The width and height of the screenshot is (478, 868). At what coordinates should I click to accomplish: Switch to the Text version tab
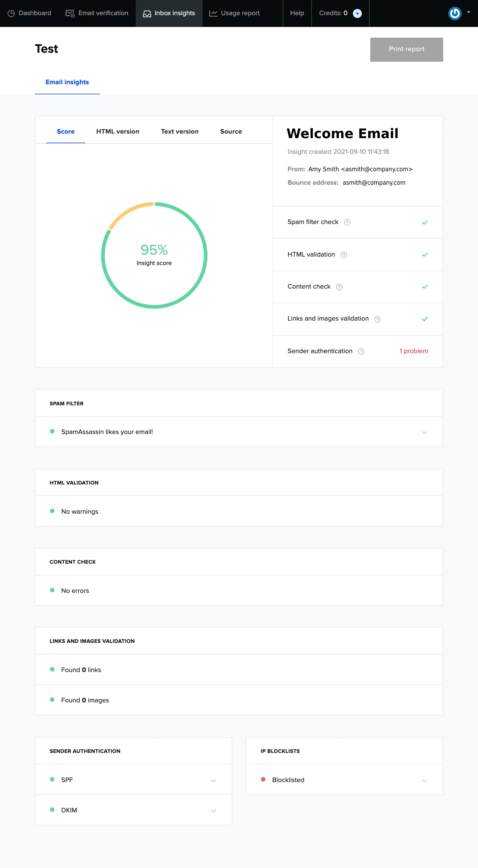(x=180, y=131)
